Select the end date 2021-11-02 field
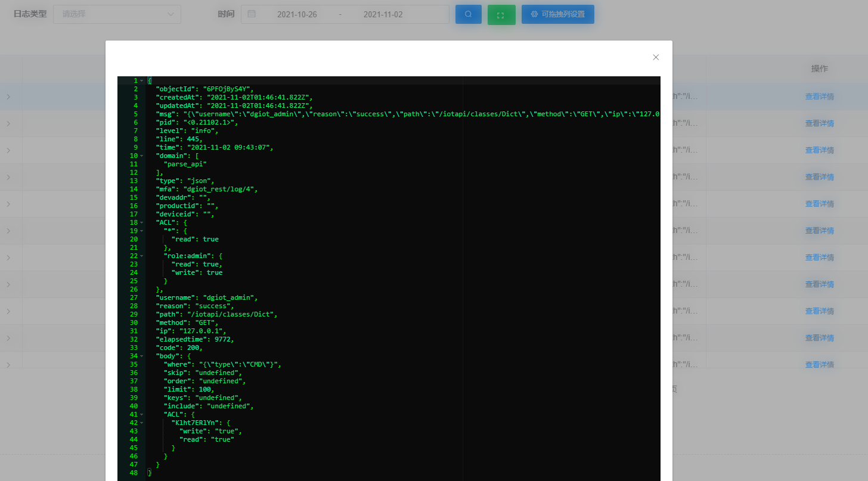Image resolution: width=868 pixels, height=481 pixels. (383, 14)
